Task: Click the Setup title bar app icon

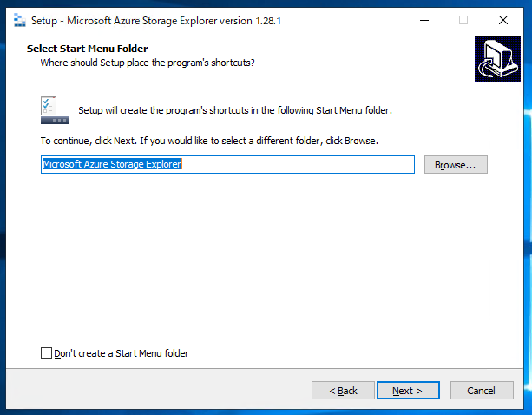Action: tap(20, 20)
